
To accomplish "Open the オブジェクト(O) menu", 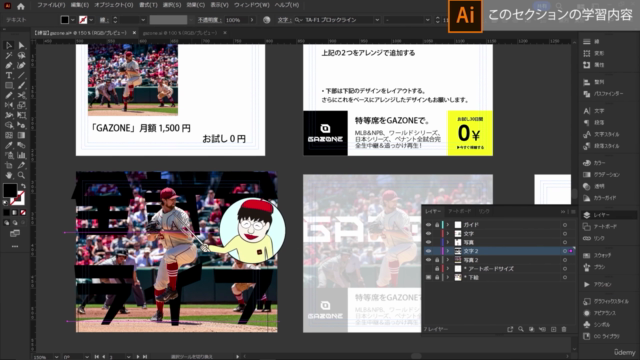I will tap(113, 5).
